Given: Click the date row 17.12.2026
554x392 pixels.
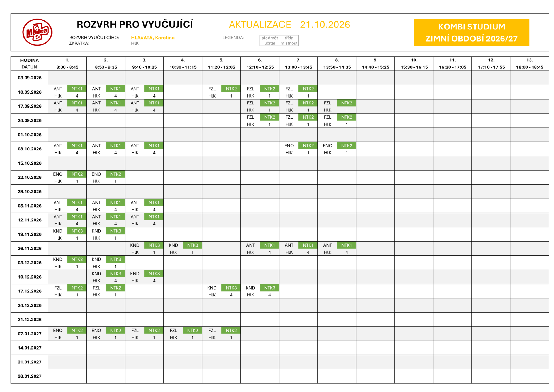Looking at the screenshot, I should coord(29,291).
